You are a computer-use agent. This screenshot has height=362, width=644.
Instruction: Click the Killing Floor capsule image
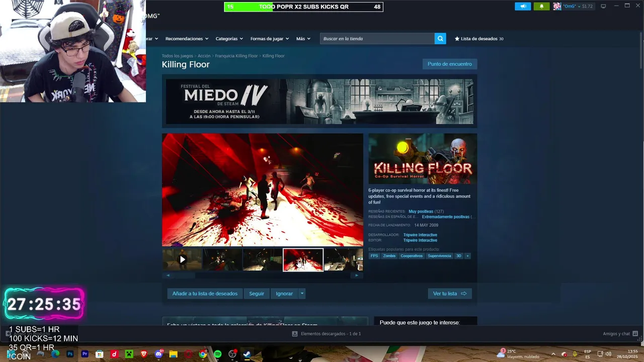click(423, 158)
